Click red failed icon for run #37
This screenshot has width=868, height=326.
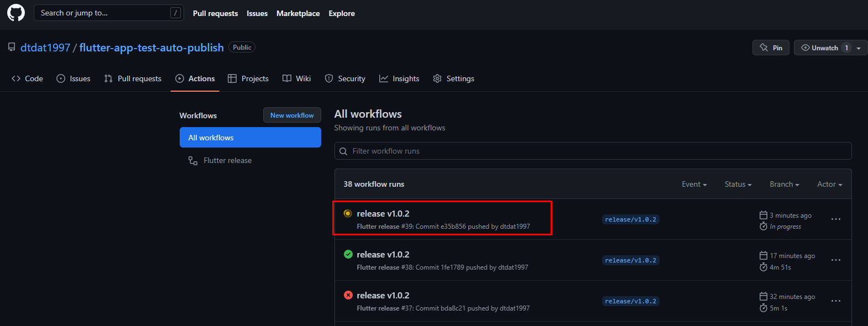pos(348,295)
